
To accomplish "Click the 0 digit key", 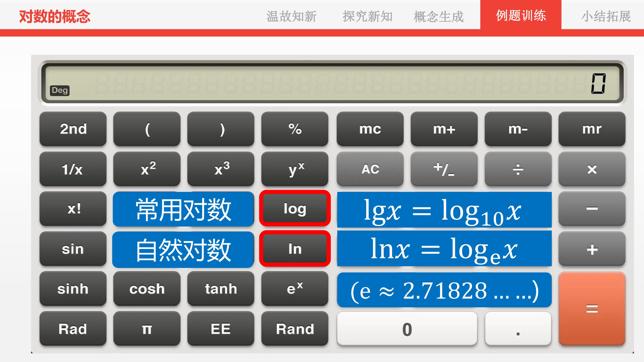I will pos(407,329).
